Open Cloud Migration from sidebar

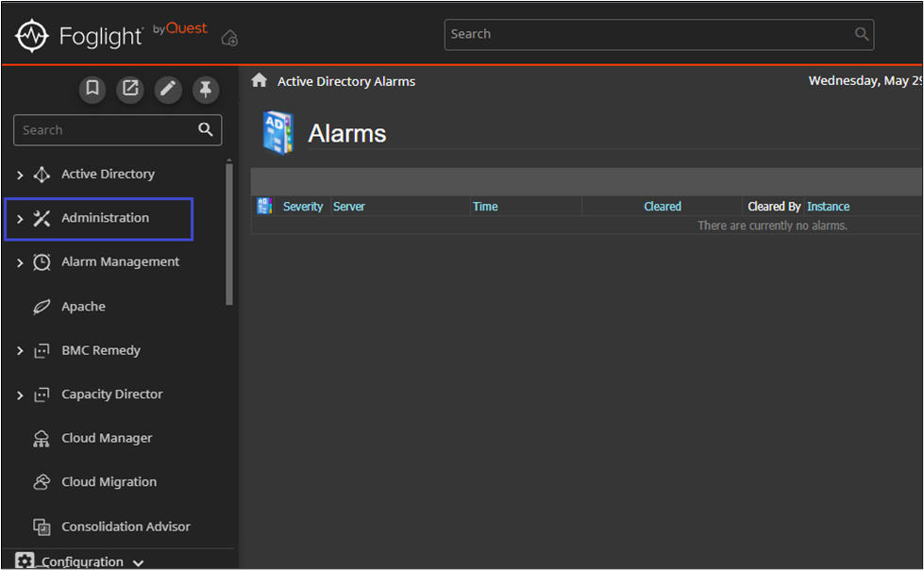pyautogui.click(x=109, y=482)
